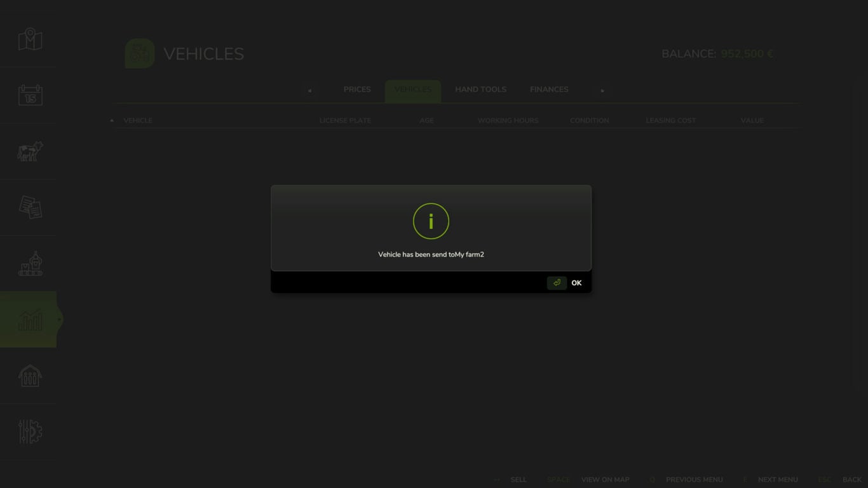Select the statistics chart sidebar icon

pos(30,320)
